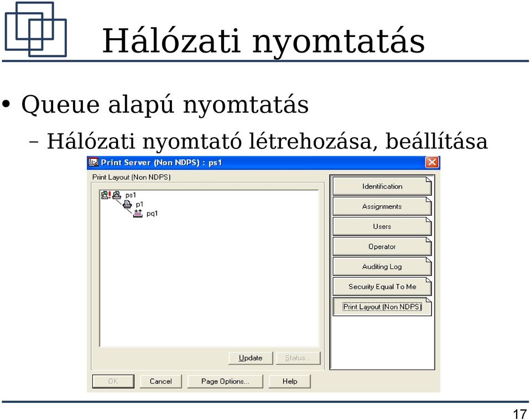Switch to the Users page tab
Viewport: 531px width, 420px height.
(x=382, y=226)
